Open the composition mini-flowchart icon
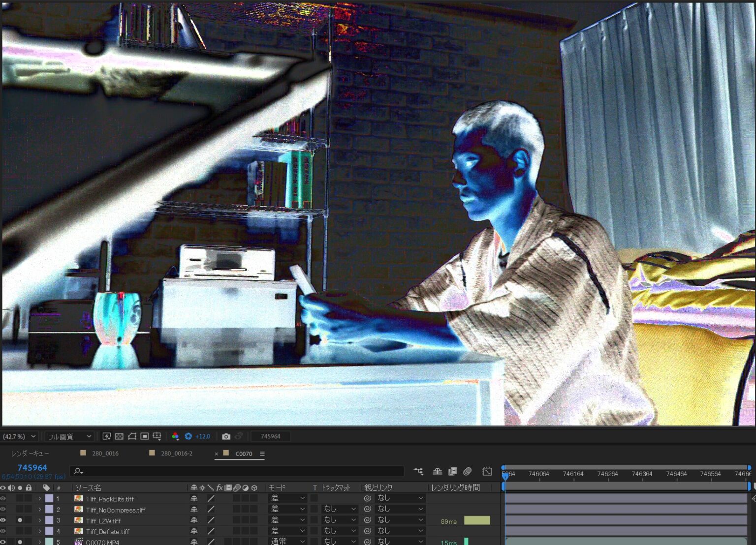The image size is (756, 545). 418,471
